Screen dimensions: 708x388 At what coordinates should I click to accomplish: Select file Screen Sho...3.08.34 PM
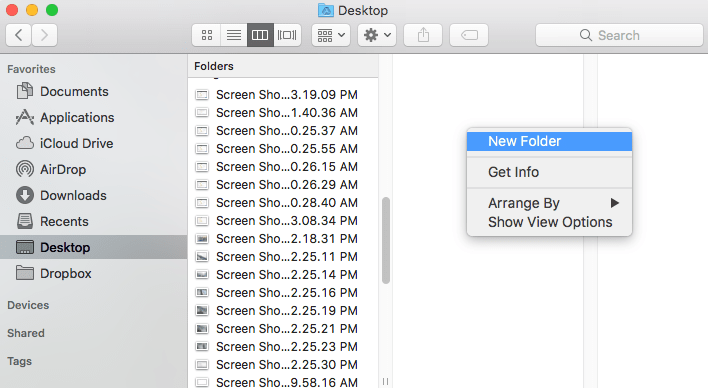point(283,220)
